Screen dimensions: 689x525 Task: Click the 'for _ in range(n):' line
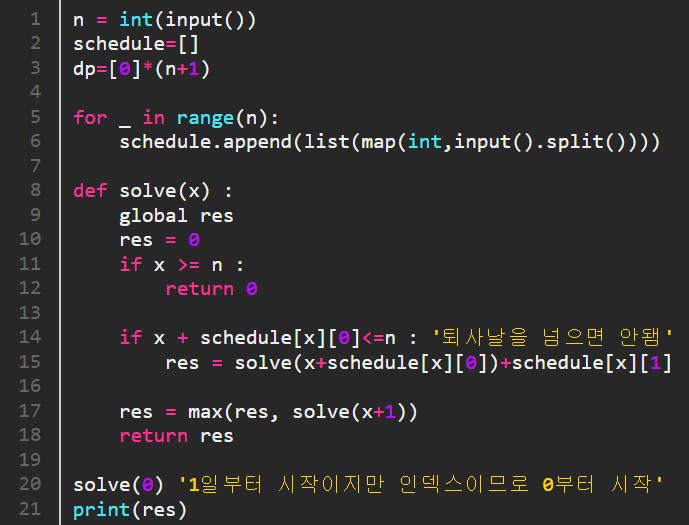click(x=176, y=118)
